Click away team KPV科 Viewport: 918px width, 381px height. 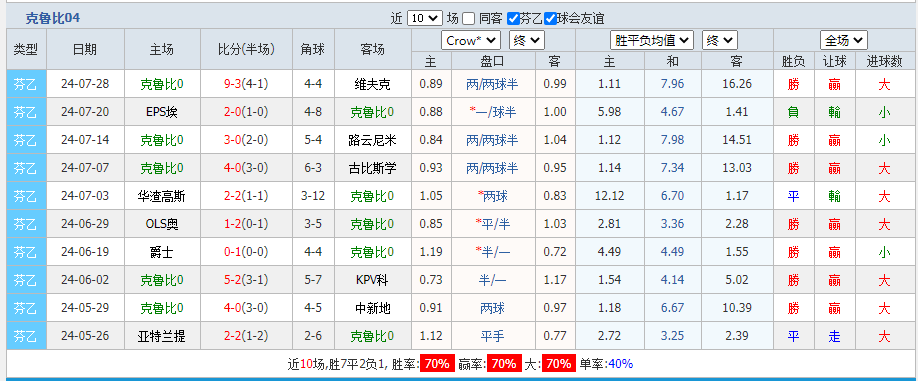(x=372, y=280)
